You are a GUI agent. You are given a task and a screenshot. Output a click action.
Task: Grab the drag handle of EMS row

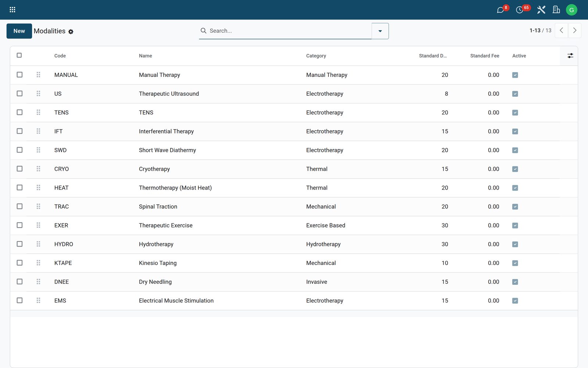click(38, 300)
